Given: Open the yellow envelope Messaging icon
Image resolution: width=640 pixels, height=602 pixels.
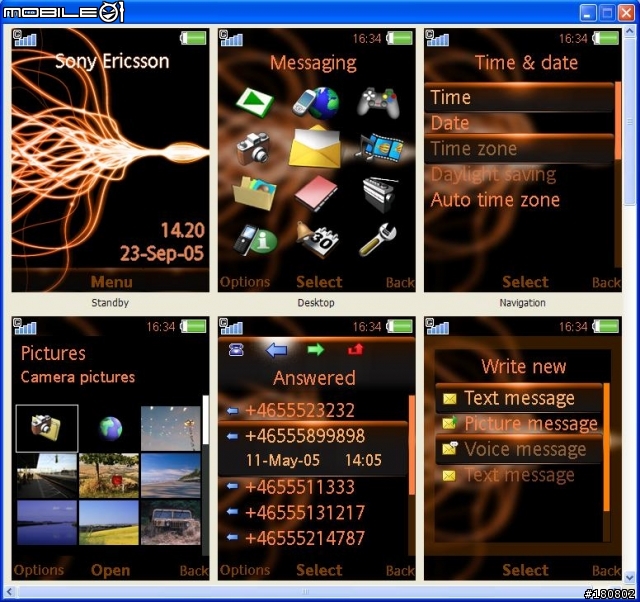Looking at the screenshot, I should 315,147.
